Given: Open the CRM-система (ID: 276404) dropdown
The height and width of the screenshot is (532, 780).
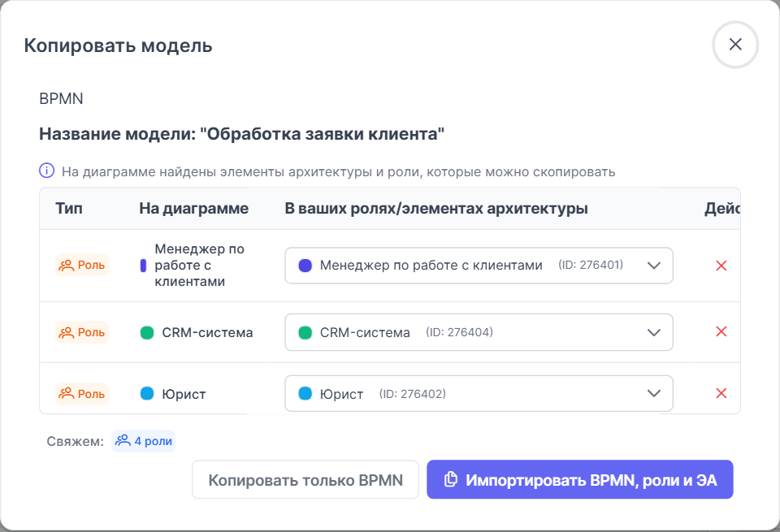Looking at the screenshot, I should 479,332.
